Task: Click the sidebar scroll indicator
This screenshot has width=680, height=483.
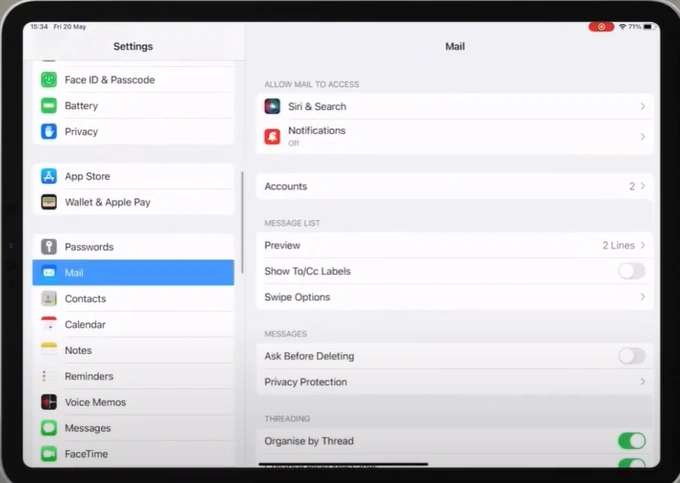Action: tap(242, 222)
